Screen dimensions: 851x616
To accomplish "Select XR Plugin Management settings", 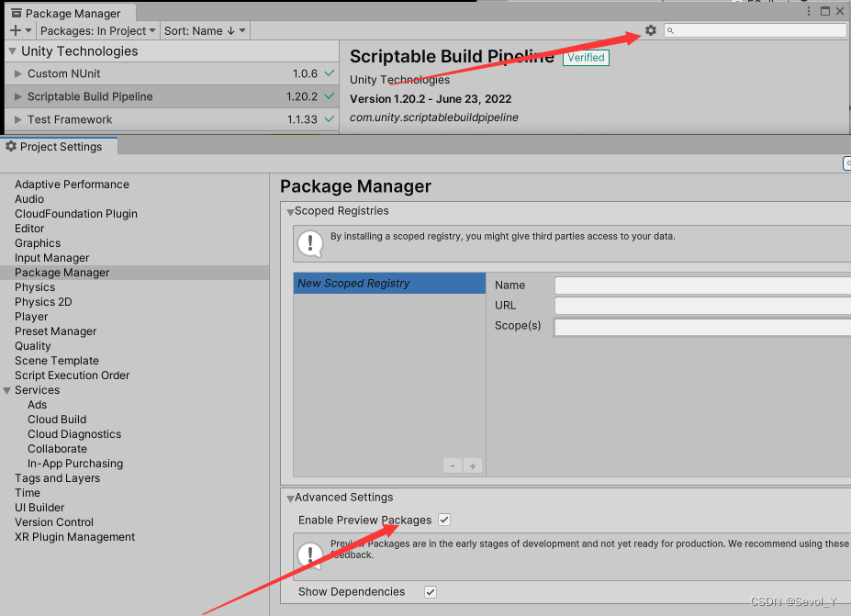I will coord(74,537).
